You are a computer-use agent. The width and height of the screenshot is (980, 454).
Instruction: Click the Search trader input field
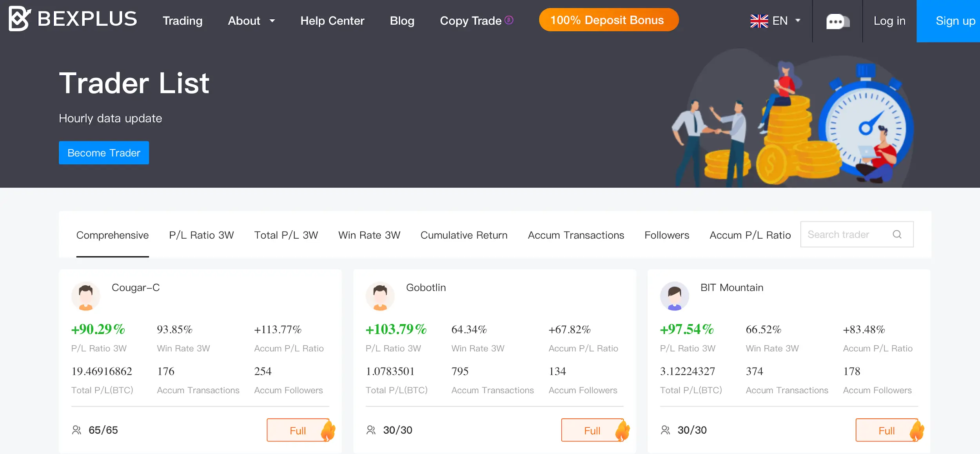tap(857, 234)
